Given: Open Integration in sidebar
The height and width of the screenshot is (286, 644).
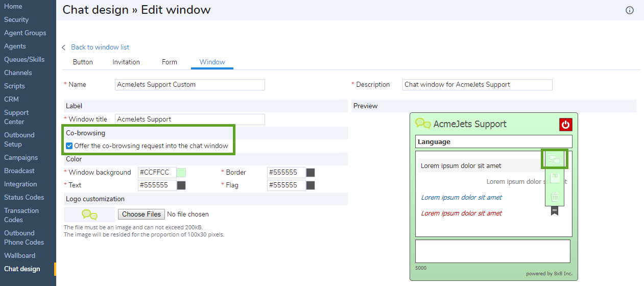Looking at the screenshot, I should pyautogui.click(x=20, y=184).
